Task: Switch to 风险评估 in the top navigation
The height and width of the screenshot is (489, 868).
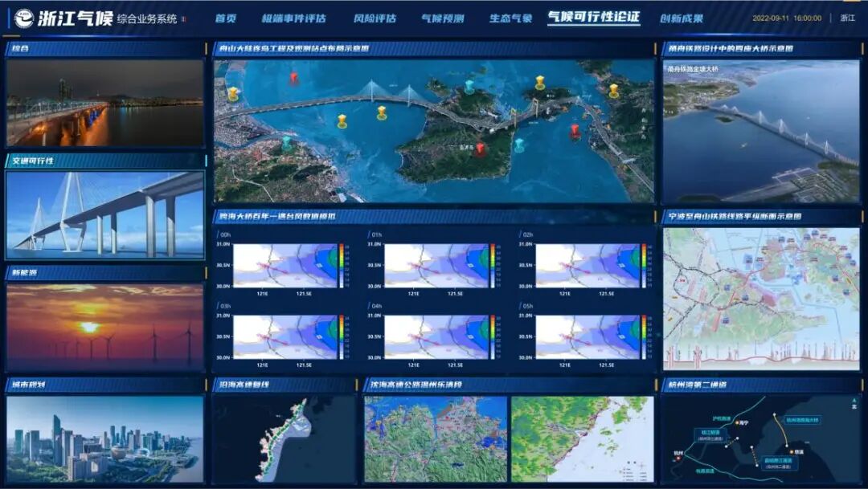Action: point(375,18)
